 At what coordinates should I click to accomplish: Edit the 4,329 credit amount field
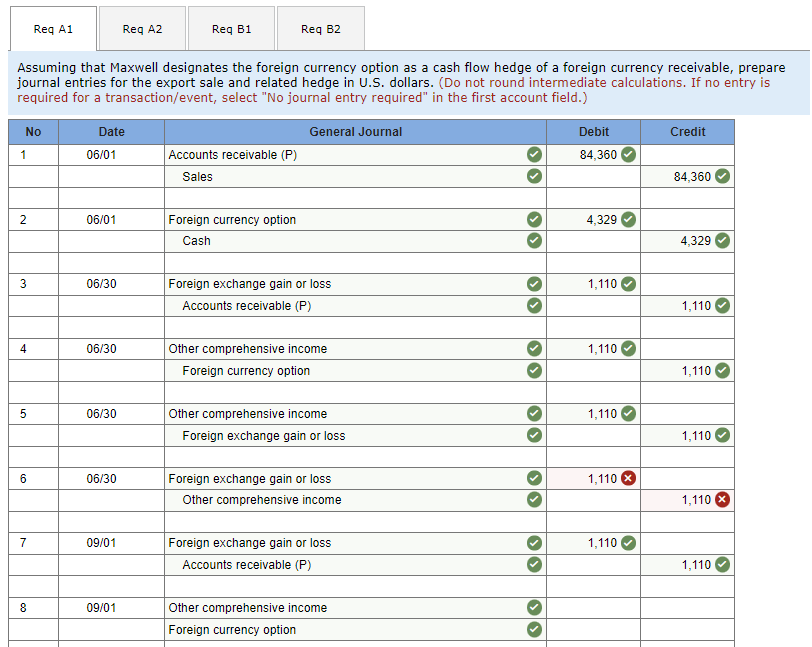pyautogui.click(x=687, y=241)
